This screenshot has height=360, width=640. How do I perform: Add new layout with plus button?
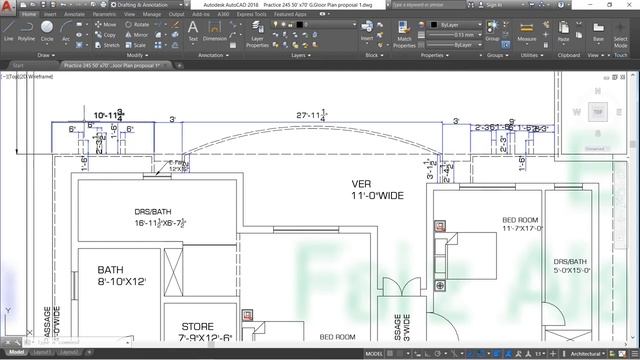tap(89, 352)
